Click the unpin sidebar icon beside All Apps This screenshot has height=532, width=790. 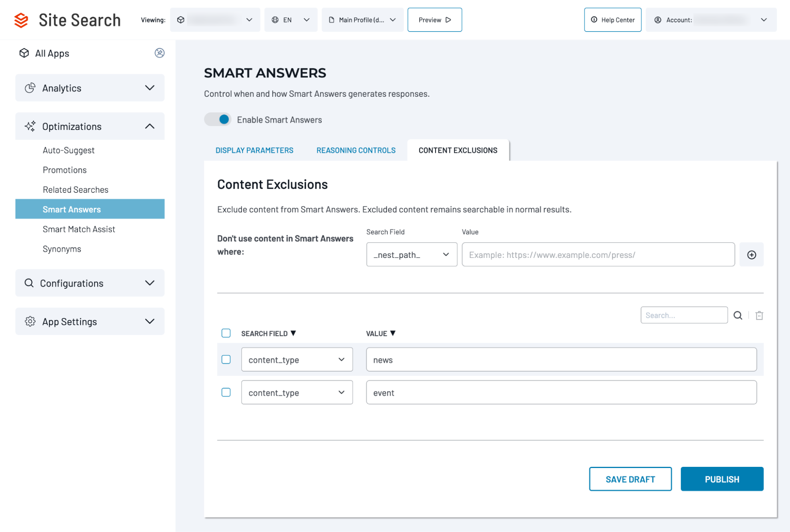click(159, 53)
